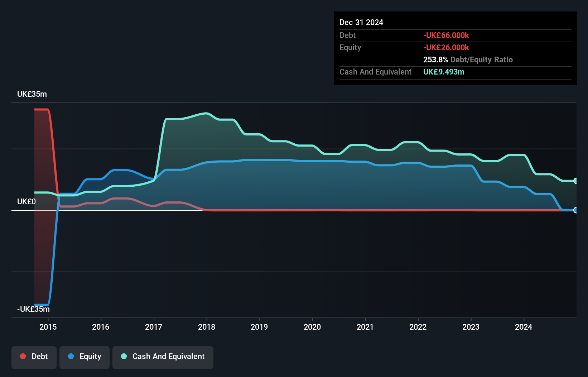Click the UK£0 axis label
This screenshot has width=588, height=377.
pyautogui.click(x=26, y=202)
